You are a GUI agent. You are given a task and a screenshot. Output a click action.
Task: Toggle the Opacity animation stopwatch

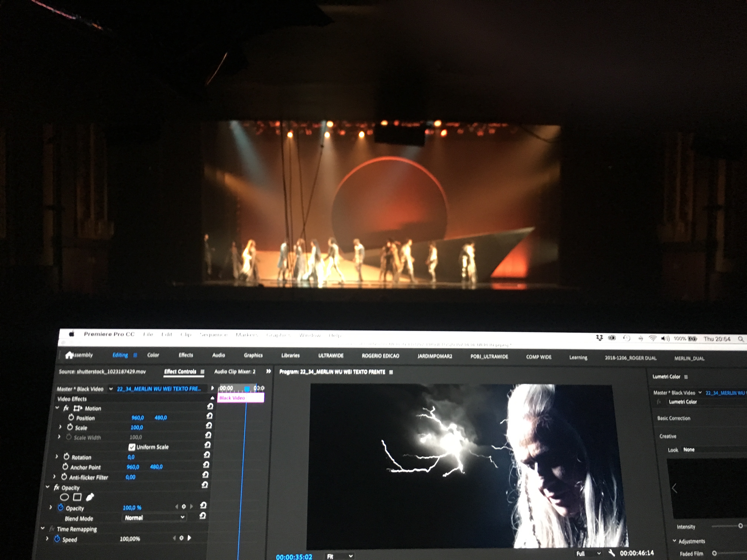click(60, 507)
